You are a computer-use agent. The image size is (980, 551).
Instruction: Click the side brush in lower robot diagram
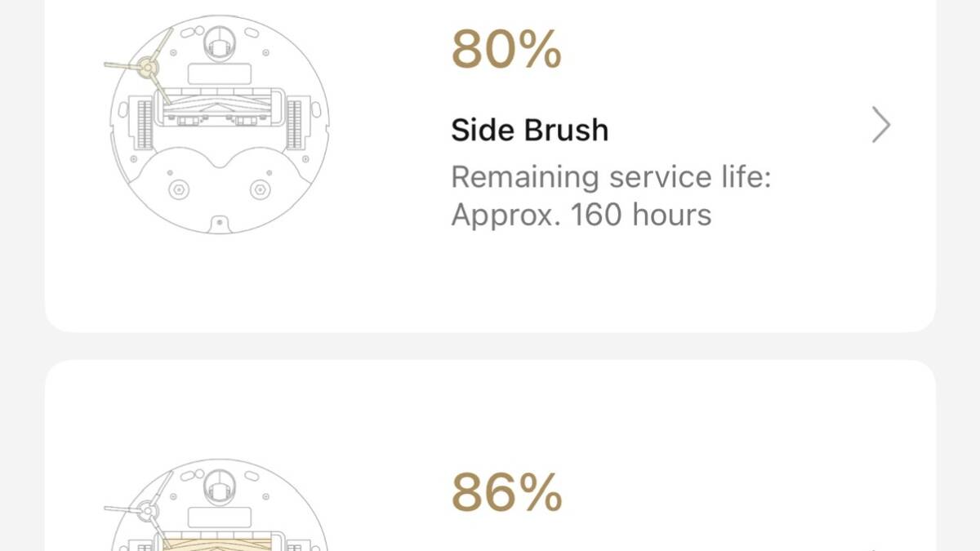point(147,511)
